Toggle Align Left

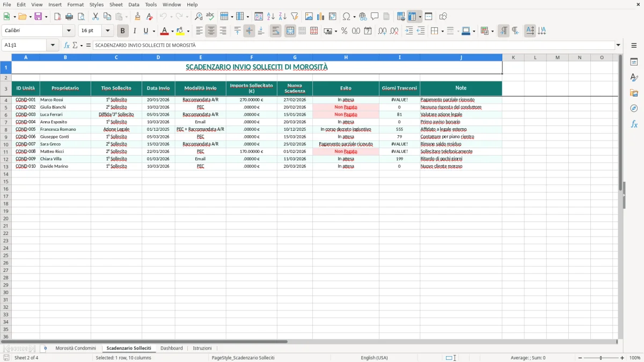199,31
